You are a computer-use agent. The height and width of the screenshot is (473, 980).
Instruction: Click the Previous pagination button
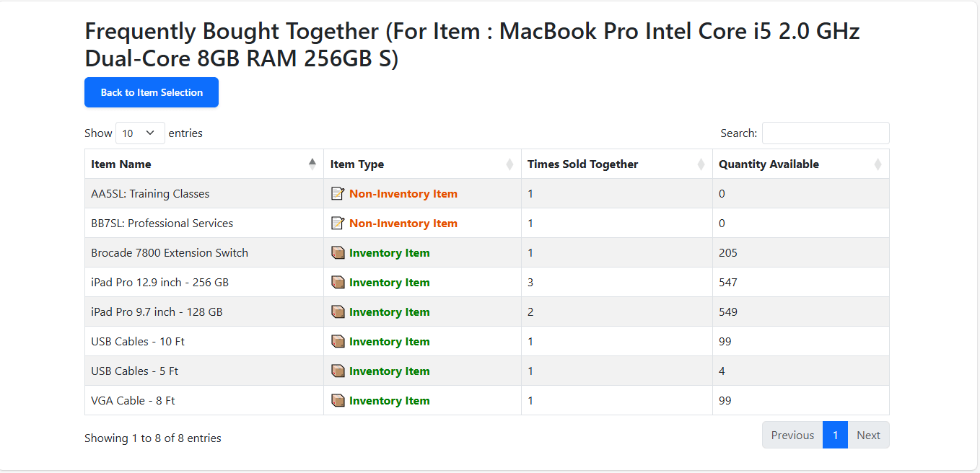[792, 435]
